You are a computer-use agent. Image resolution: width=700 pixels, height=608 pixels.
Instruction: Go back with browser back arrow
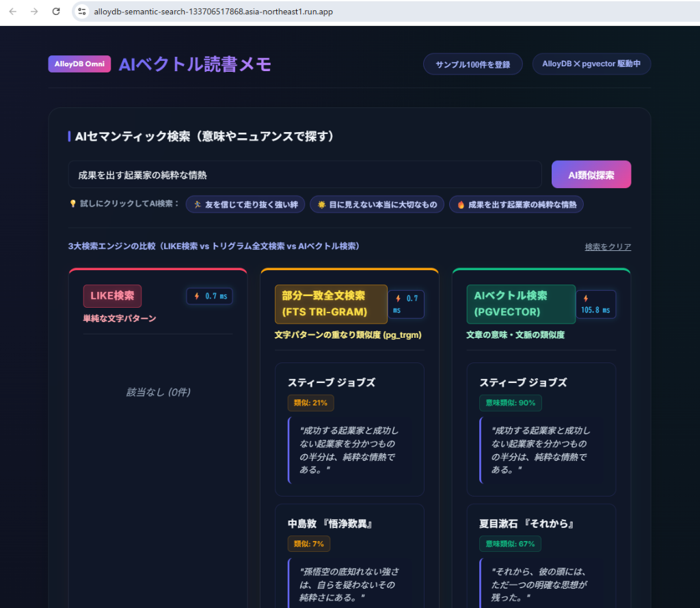(13, 12)
